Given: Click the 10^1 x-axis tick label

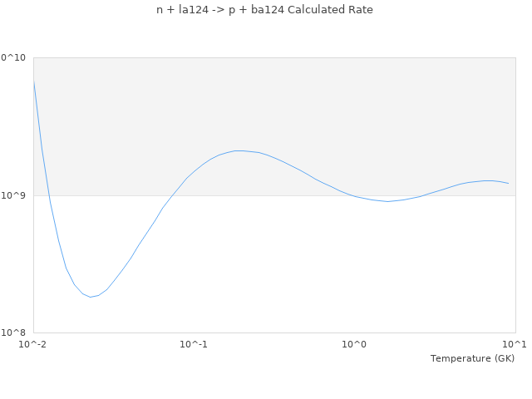Looking at the screenshot, I should (x=515, y=343).
